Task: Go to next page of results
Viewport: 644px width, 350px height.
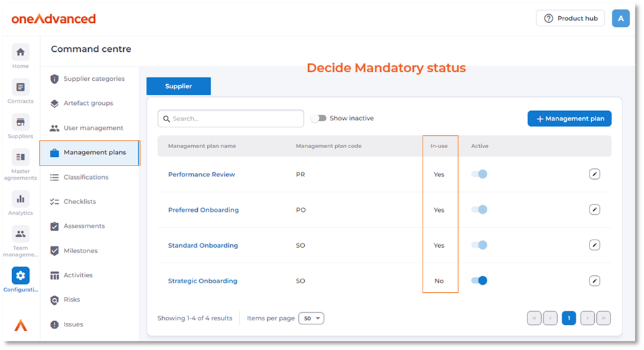Action: click(x=587, y=318)
